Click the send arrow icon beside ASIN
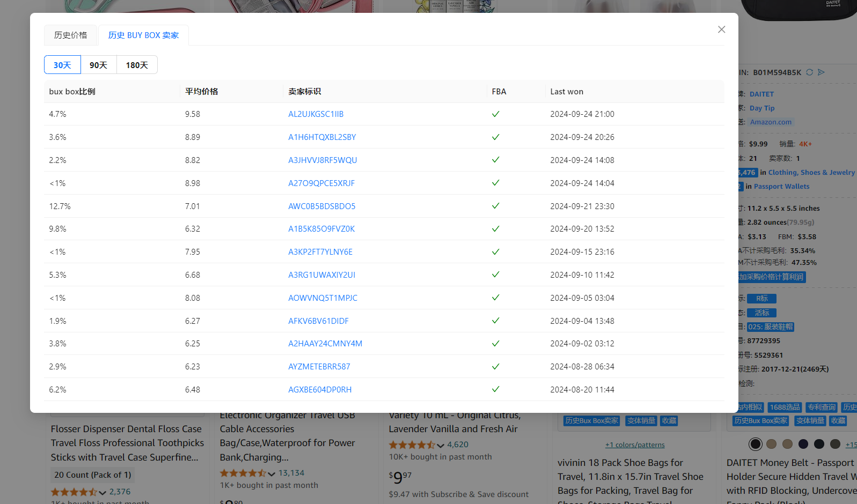The image size is (857, 504). pyautogui.click(x=821, y=72)
